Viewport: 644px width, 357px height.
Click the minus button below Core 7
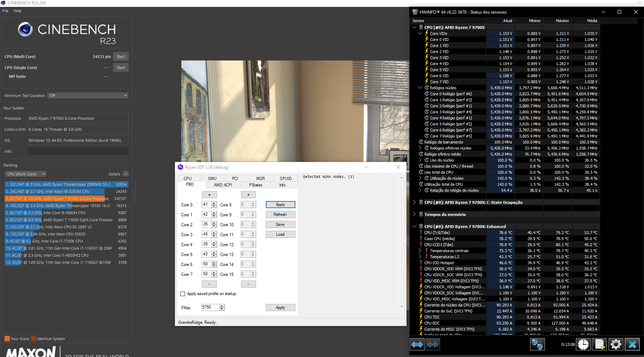[209, 284]
